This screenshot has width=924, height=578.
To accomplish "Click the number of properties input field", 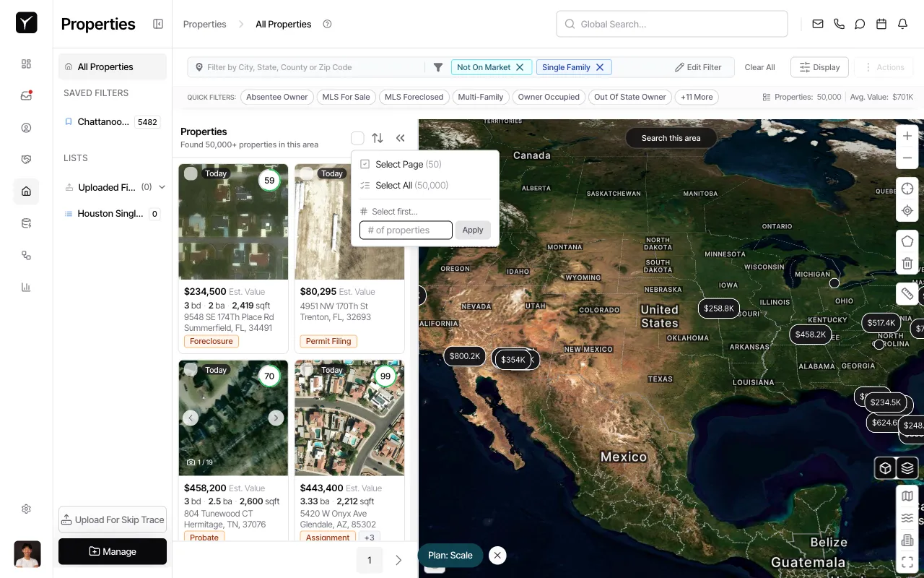I will click(x=406, y=230).
